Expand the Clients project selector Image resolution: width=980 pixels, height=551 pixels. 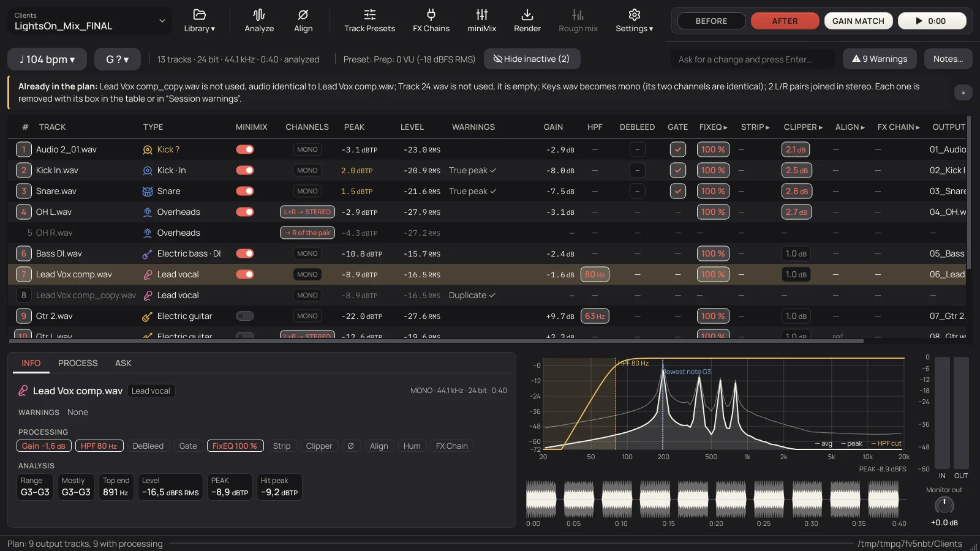pyautogui.click(x=89, y=21)
